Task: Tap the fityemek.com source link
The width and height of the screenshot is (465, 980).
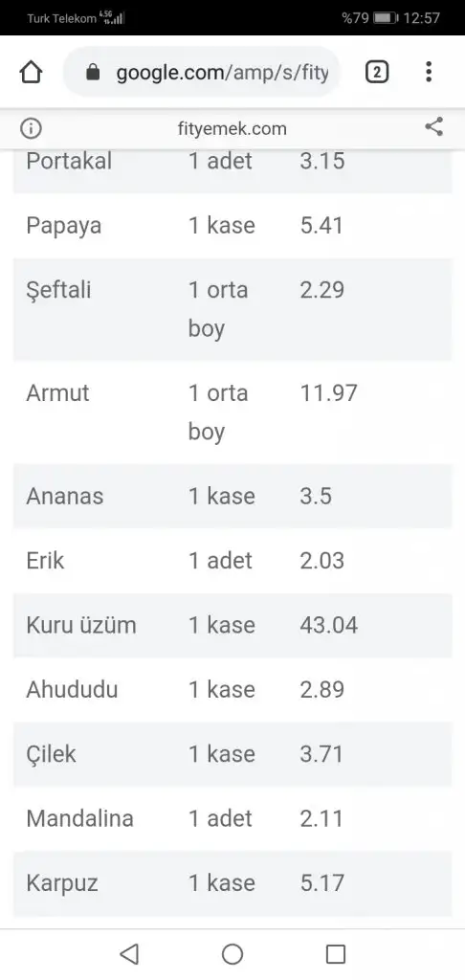Action: tap(232, 129)
